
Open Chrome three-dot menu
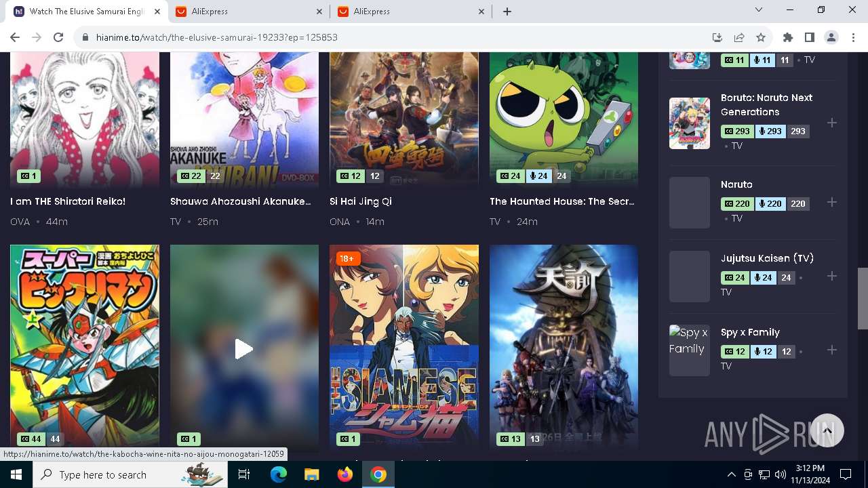[852, 37]
